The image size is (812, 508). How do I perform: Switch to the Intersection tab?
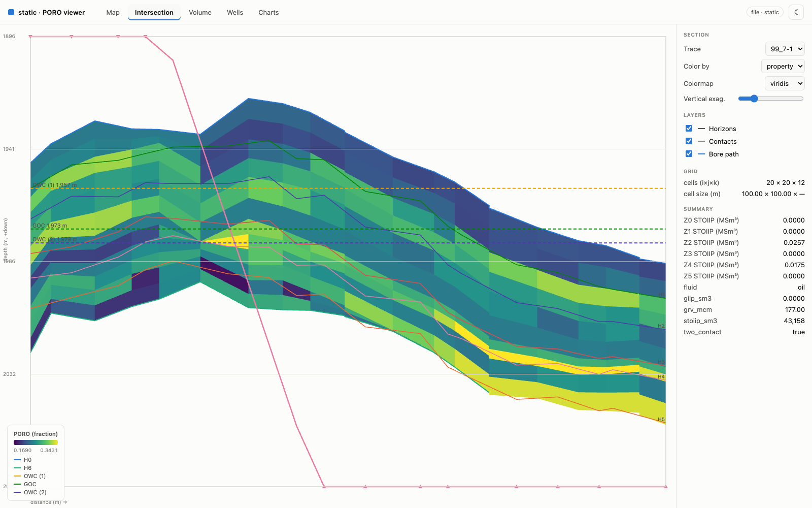pyautogui.click(x=154, y=12)
